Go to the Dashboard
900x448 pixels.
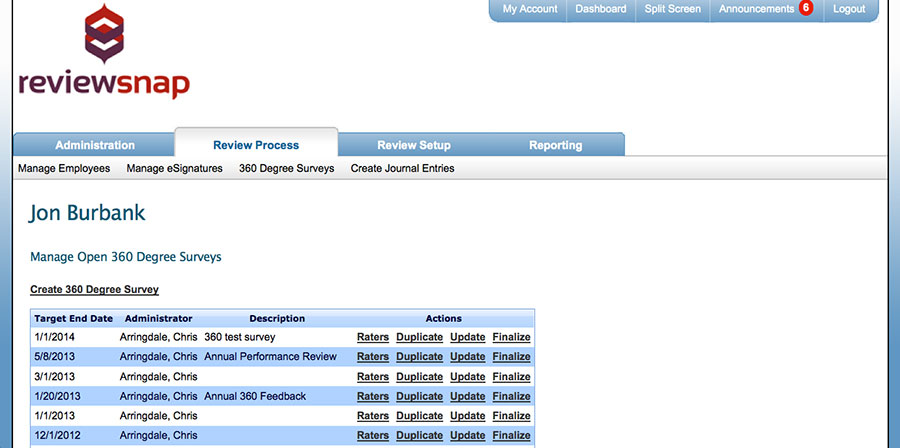click(x=600, y=9)
